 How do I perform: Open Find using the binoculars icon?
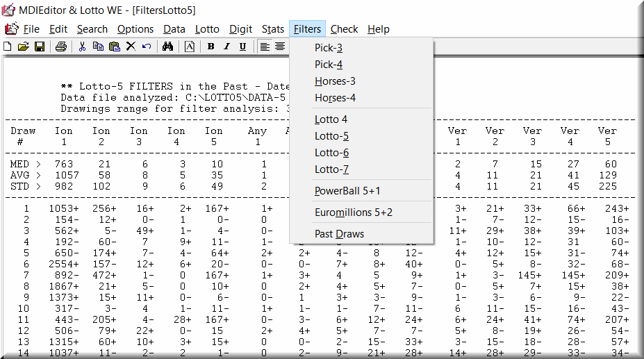coord(167,47)
